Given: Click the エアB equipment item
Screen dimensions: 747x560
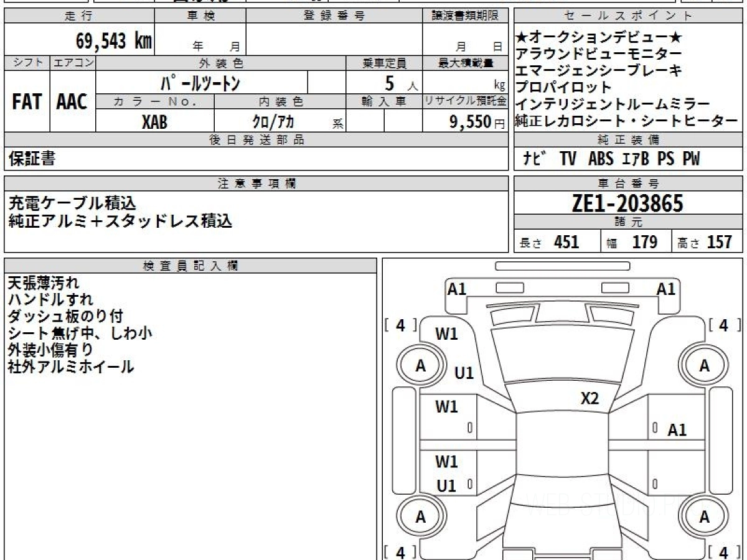Looking at the screenshot, I should click(x=636, y=159).
